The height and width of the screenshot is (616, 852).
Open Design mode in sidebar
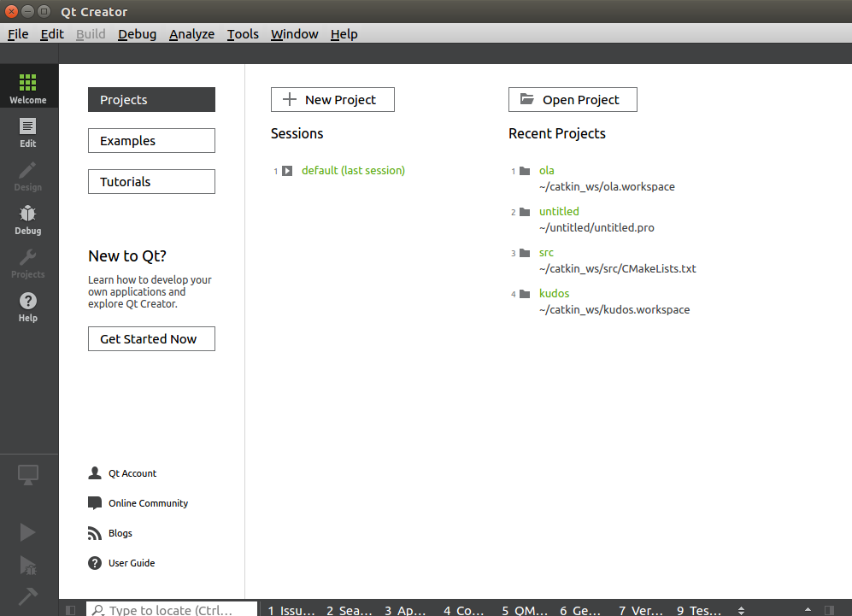point(28,176)
